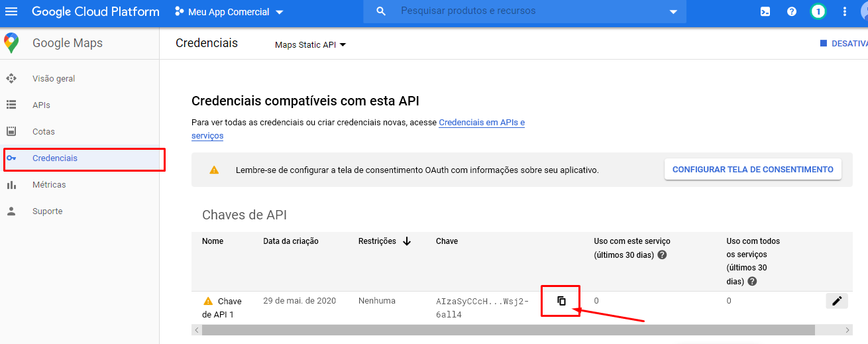Open the Meu App Comercial project selector
The width and height of the screenshot is (868, 344).
click(x=229, y=12)
